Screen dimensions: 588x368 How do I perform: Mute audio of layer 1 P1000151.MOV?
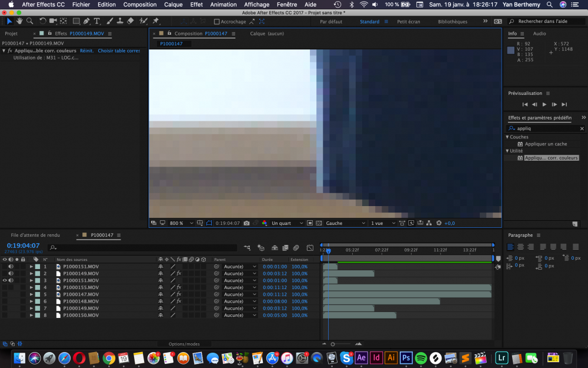coord(11,266)
